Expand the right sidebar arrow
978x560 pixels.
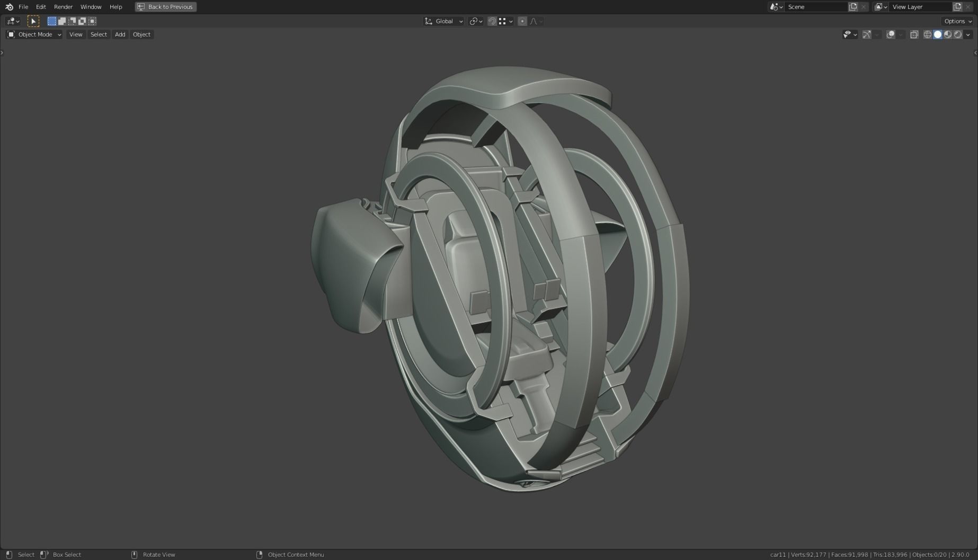click(x=975, y=52)
